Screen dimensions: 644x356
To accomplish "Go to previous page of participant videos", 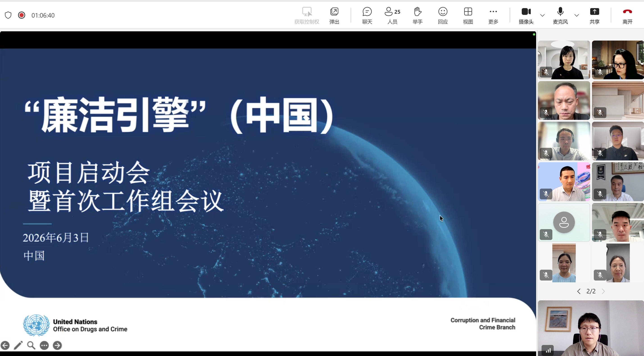I will tap(579, 291).
